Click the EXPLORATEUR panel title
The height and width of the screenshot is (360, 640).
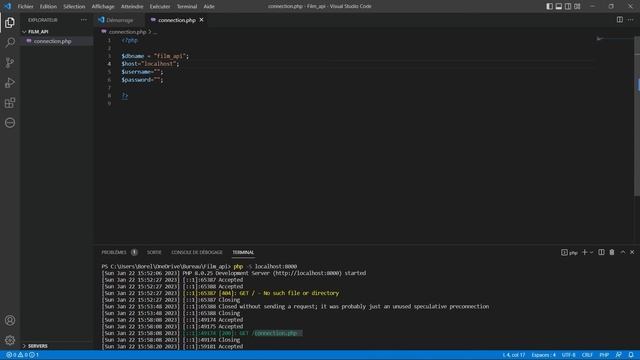(x=43, y=20)
